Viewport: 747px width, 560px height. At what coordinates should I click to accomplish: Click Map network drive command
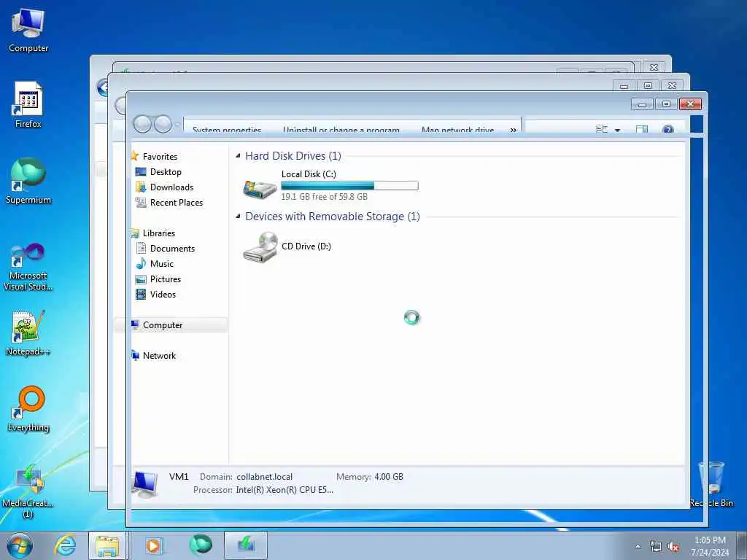coord(458,130)
